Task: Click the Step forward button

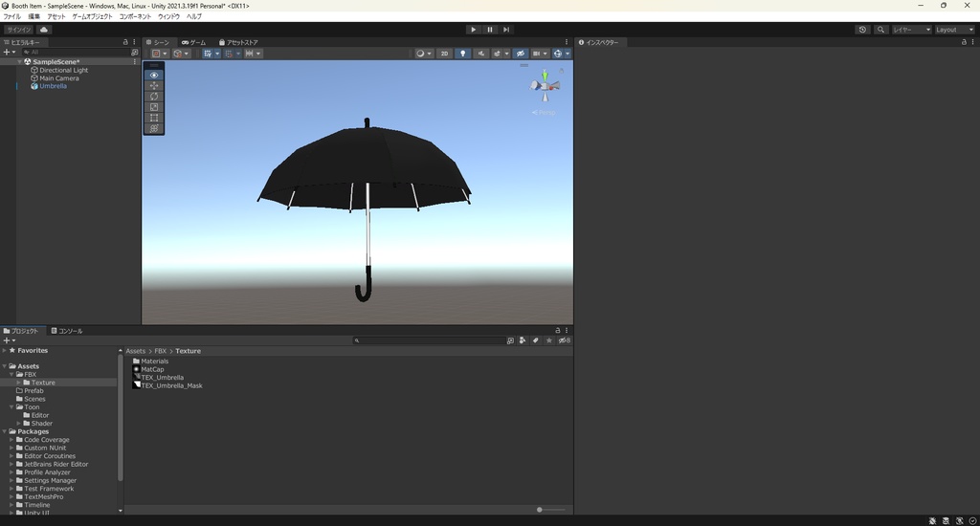Action: coord(506,30)
